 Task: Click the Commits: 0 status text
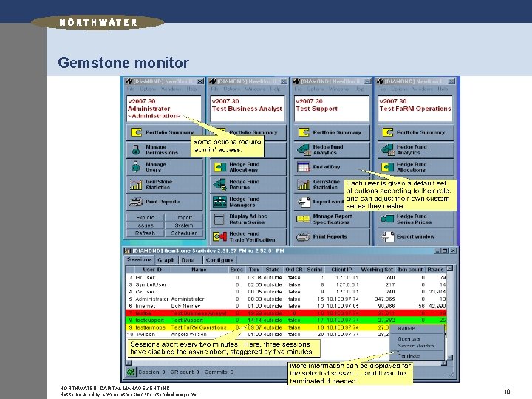219,372
